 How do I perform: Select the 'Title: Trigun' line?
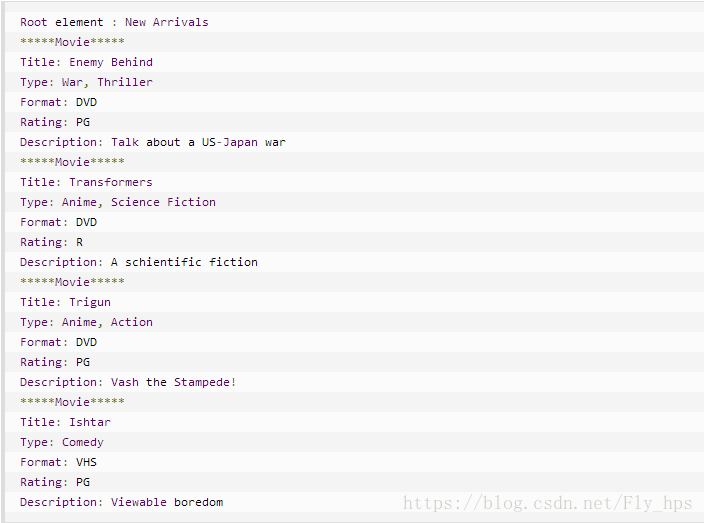[x=65, y=302]
